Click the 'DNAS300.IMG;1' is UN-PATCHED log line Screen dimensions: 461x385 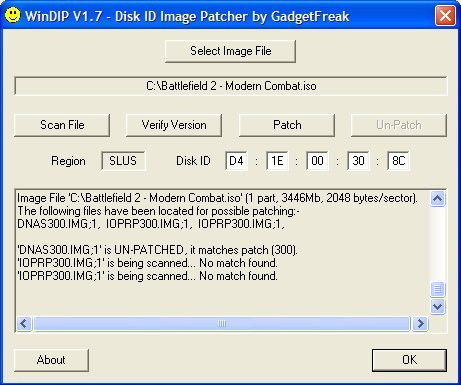click(157, 250)
